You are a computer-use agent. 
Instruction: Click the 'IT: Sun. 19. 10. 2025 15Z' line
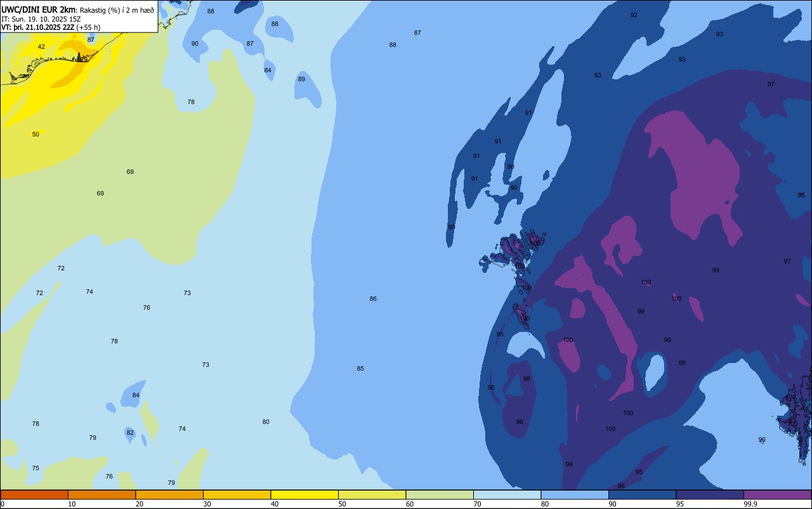click(x=41, y=18)
